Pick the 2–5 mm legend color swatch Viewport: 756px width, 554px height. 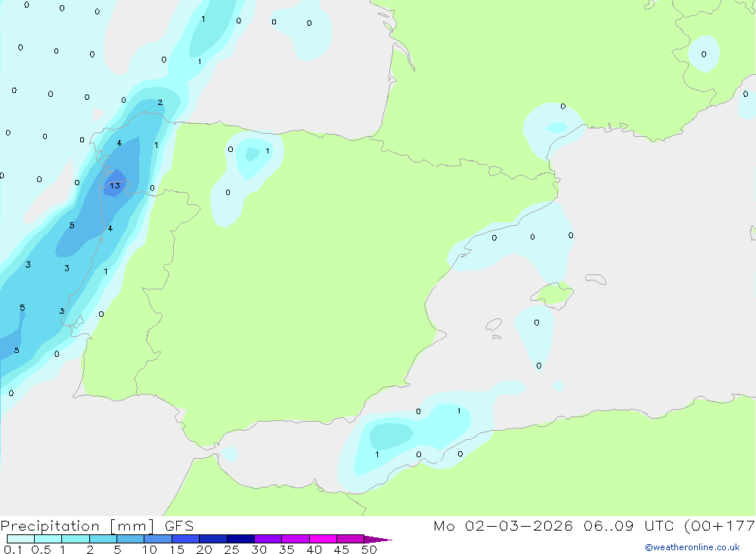click(x=103, y=539)
